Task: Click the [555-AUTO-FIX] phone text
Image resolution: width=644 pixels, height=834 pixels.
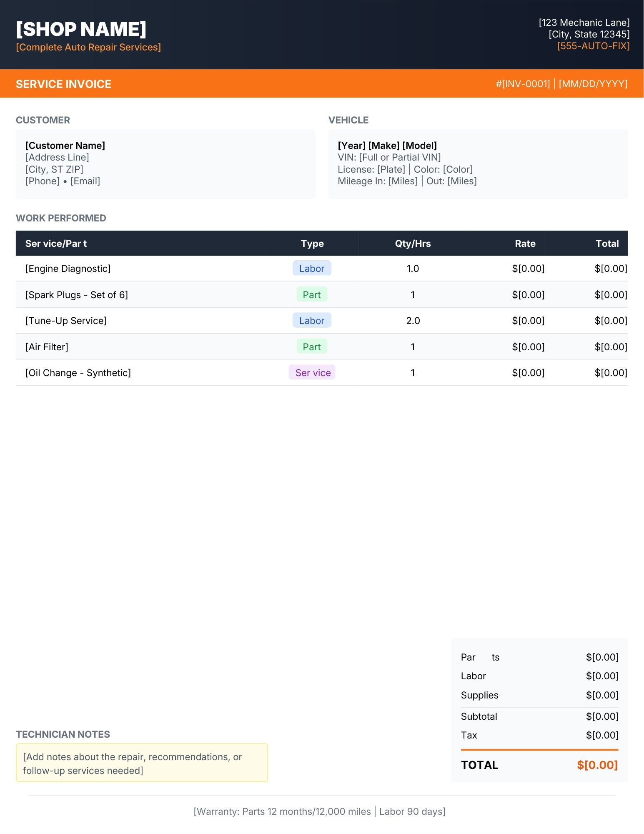Action: (594, 46)
